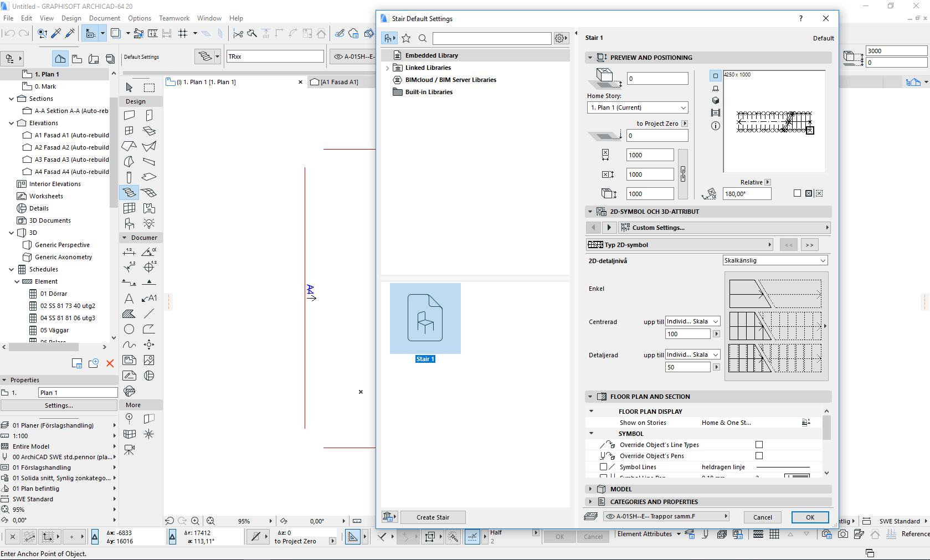Image resolution: width=930 pixels, height=560 pixels.
Task: Open the library settings gear menu
Action: (x=561, y=38)
